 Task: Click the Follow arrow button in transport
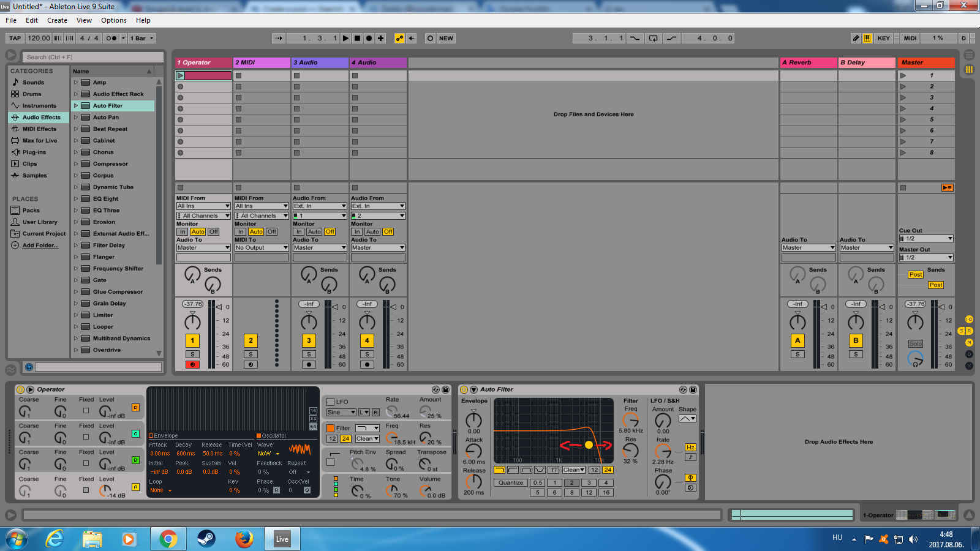pyautogui.click(x=279, y=38)
